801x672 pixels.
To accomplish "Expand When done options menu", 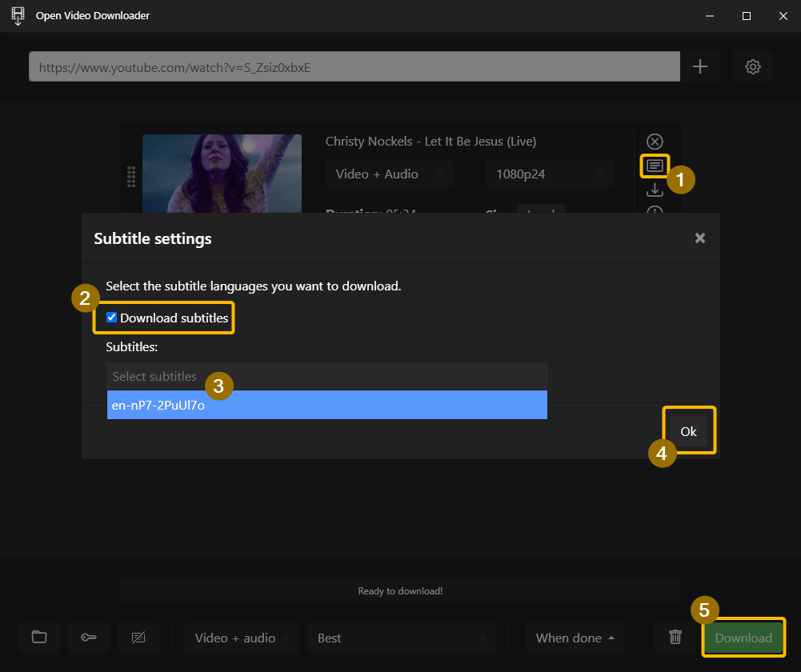I will pos(575,638).
